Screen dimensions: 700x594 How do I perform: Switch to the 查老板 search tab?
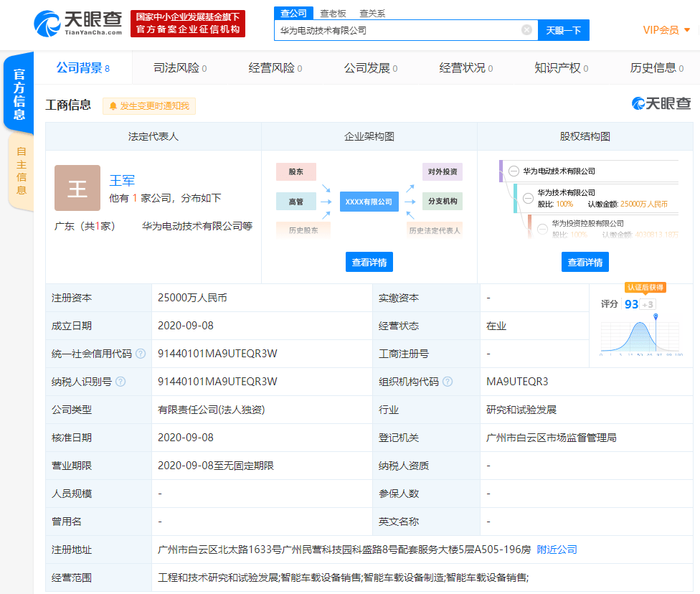[x=333, y=14]
